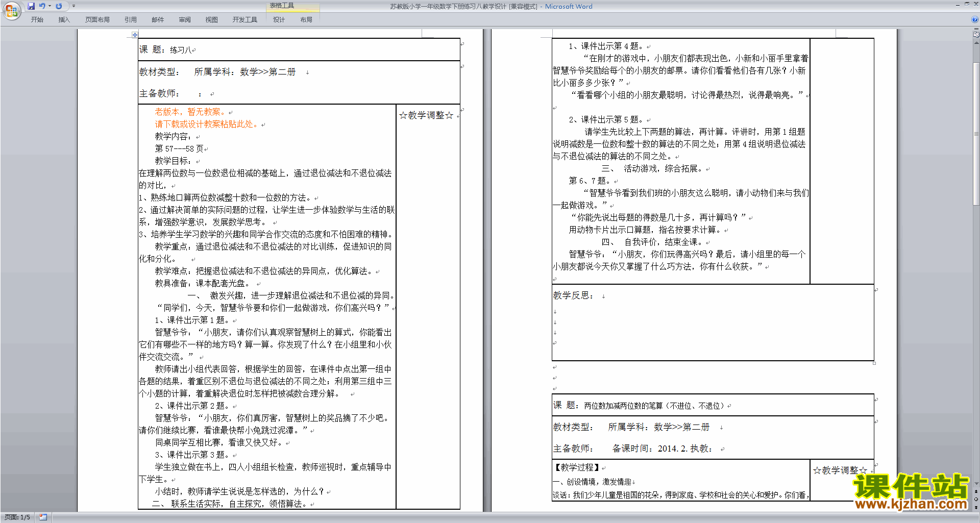Click the 教学目标 line
This screenshot has width=980, height=523.
pyautogui.click(x=174, y=161)
